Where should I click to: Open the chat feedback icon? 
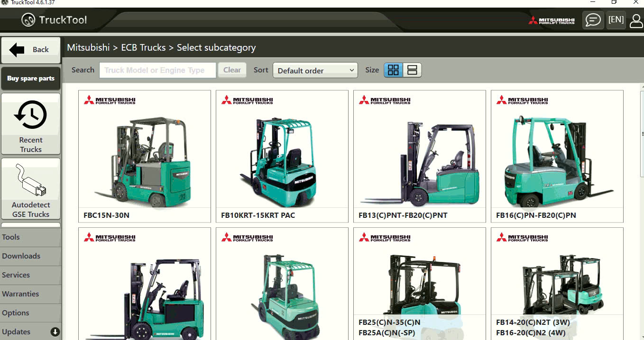(593, 20)
